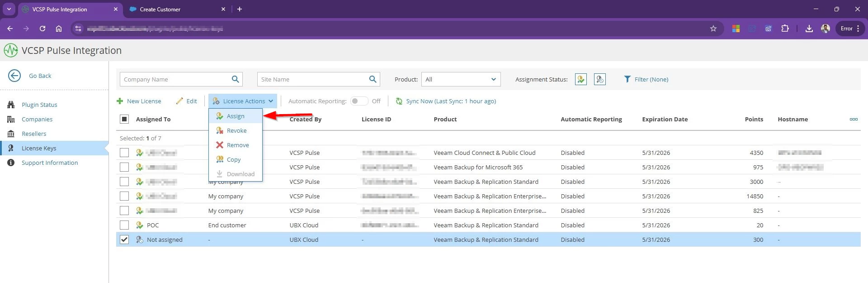Image resolution: width=868 pixels, height=283 pixels.
Task: Toggle the Automatic Reporting switch
Action: [x=359, y=101]
